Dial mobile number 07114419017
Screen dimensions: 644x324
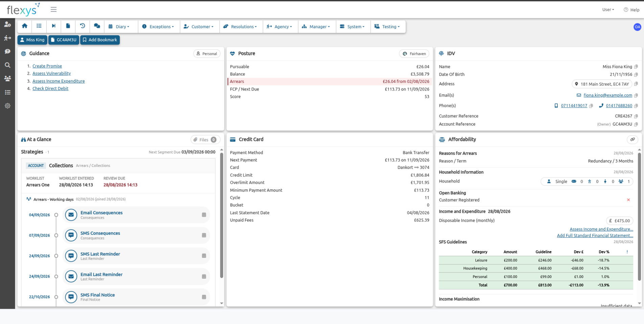[574, 106]
